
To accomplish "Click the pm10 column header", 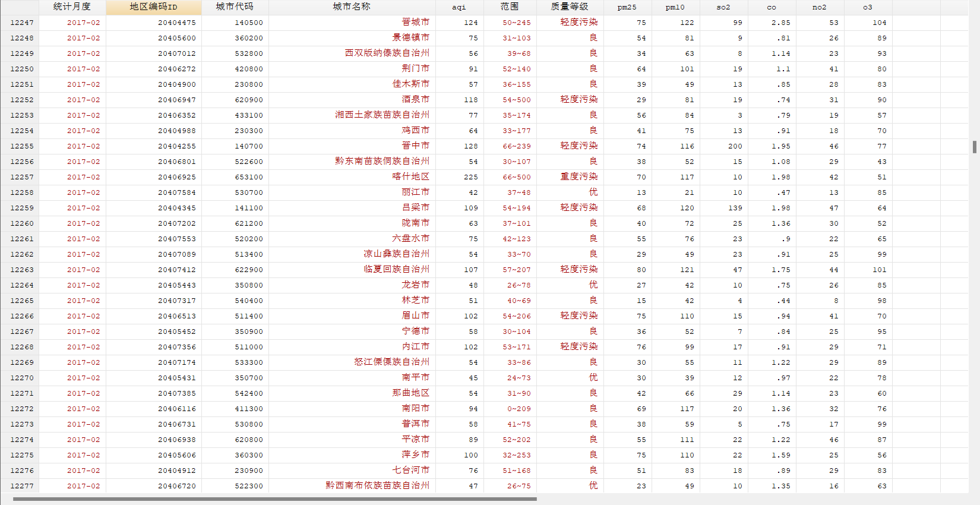I will pyautogui.click(x=675, y=7).
